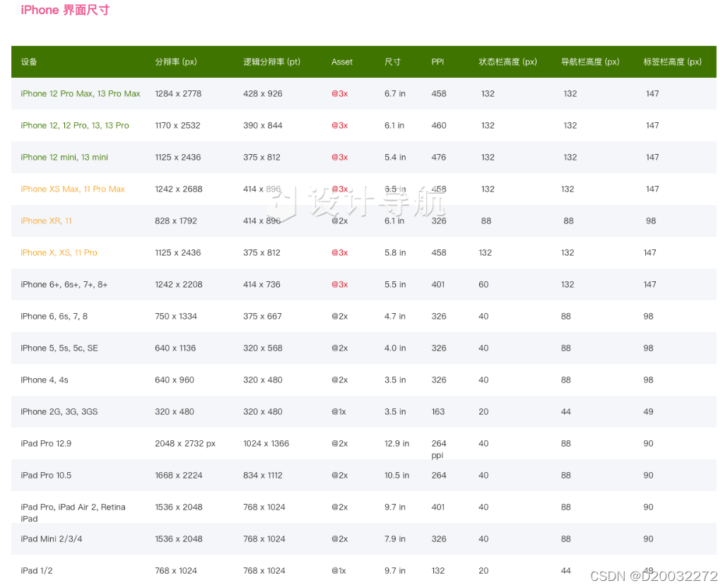The image size is (728, 588).
Task: Click the resolution value '750 x 1334'
Action: pos(176,316)
